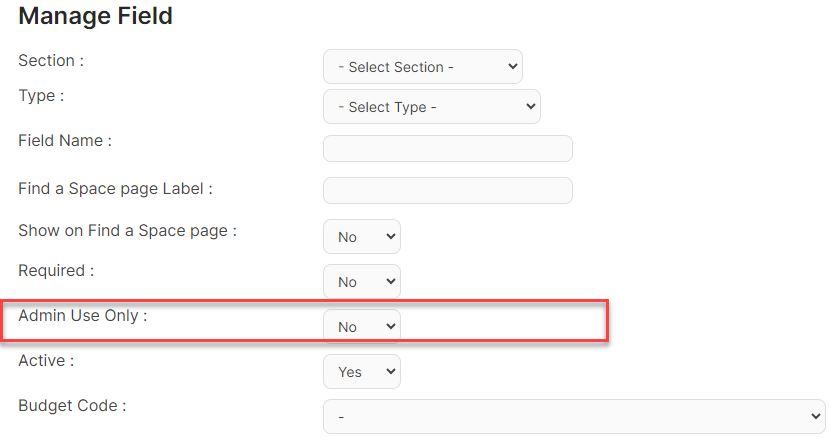
Task: Click the Type dropdown chevron arrow
Action: [x=531, y=106]
